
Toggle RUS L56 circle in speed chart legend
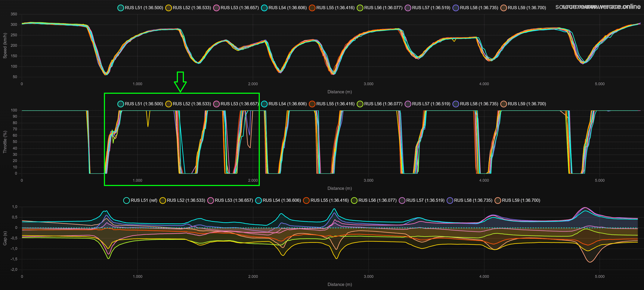360,8
